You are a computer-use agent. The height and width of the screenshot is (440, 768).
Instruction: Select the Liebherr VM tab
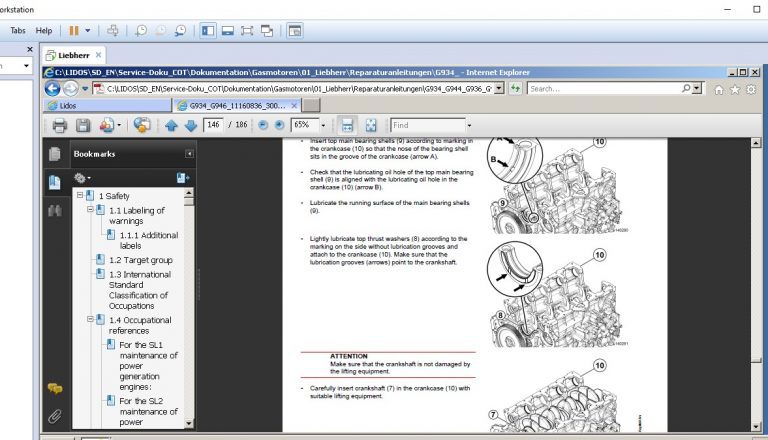[73, 55]
